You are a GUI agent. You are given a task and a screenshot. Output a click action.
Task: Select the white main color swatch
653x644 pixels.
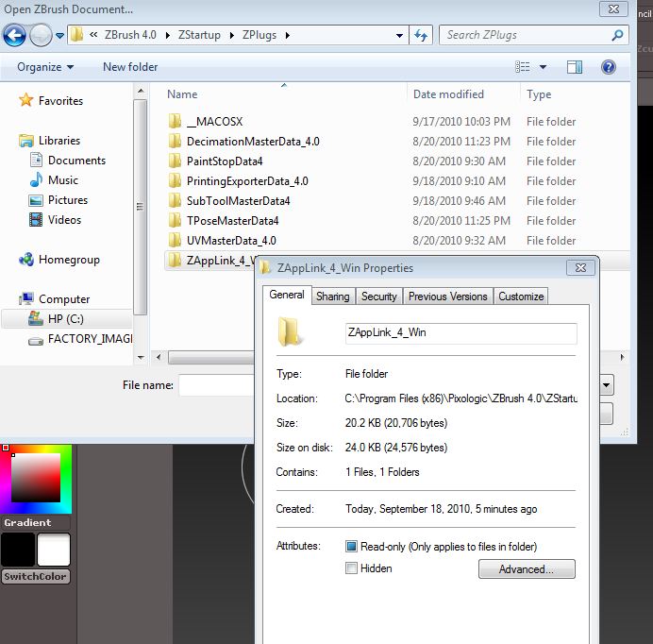click(53, 550)
